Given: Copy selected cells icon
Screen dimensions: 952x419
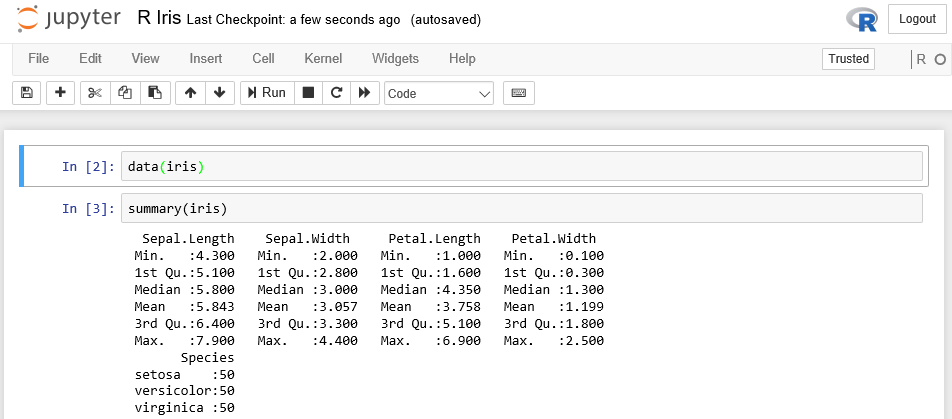Looking at the screenshot, I should point(125,93).
